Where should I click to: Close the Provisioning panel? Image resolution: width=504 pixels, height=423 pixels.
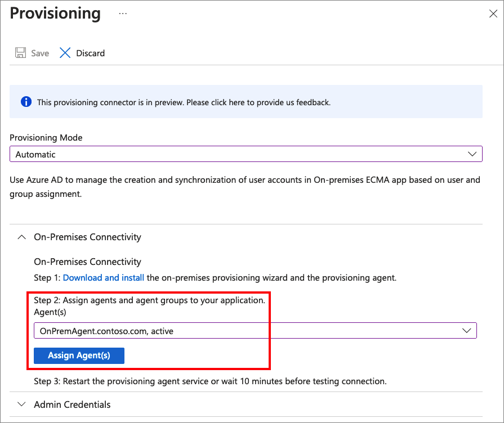pyautogui.click(x=493, y=13)
